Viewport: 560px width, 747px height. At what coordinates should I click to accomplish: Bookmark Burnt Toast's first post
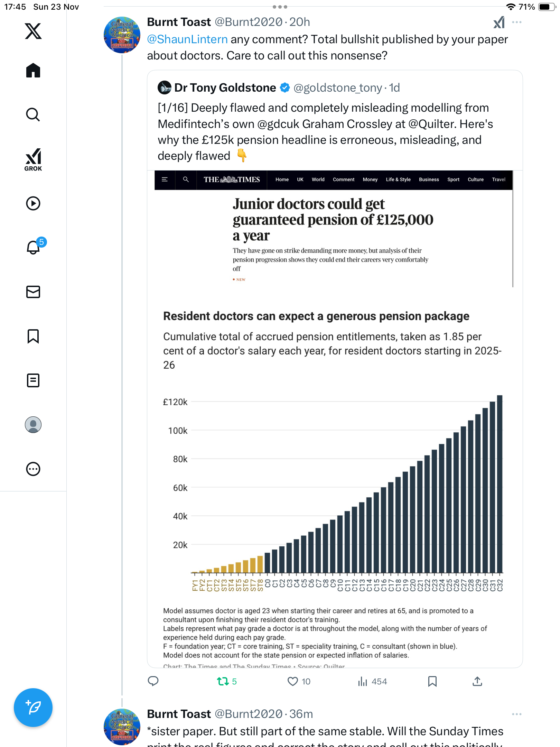(432, 681)
